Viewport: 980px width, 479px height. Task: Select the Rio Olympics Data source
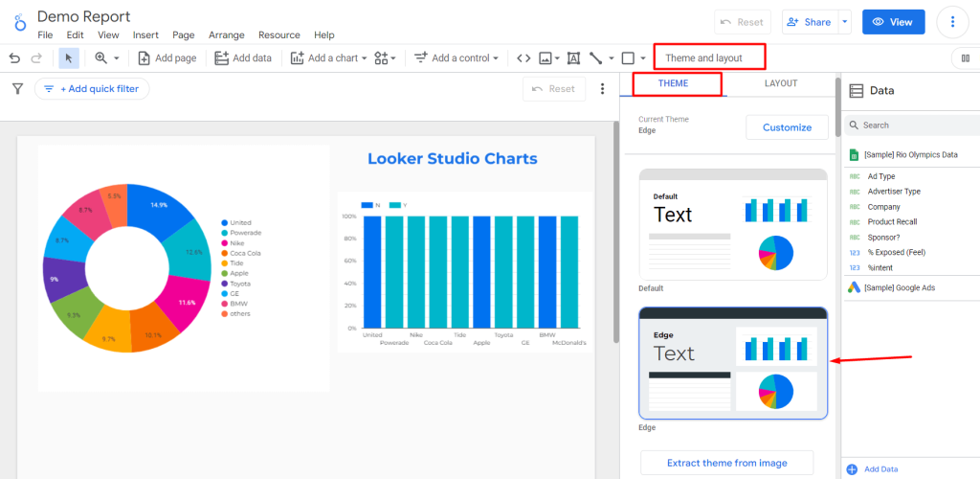[912, 154]
